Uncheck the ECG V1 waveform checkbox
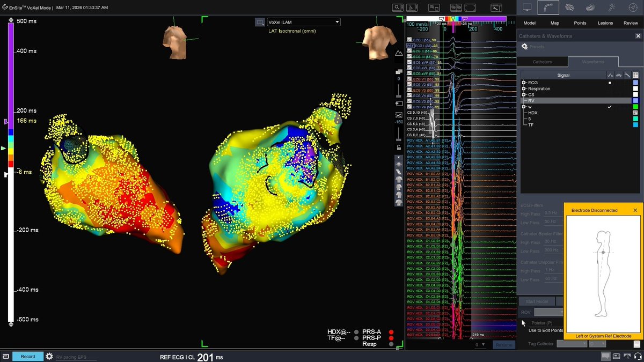Viewport: 644px width, 362px height. click(409, 79)
